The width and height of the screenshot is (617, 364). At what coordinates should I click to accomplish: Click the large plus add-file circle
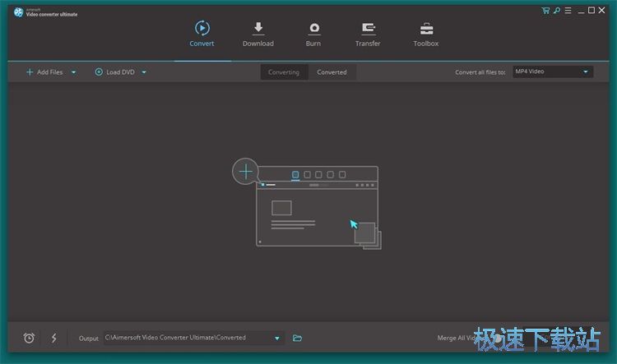pos(245,172)
